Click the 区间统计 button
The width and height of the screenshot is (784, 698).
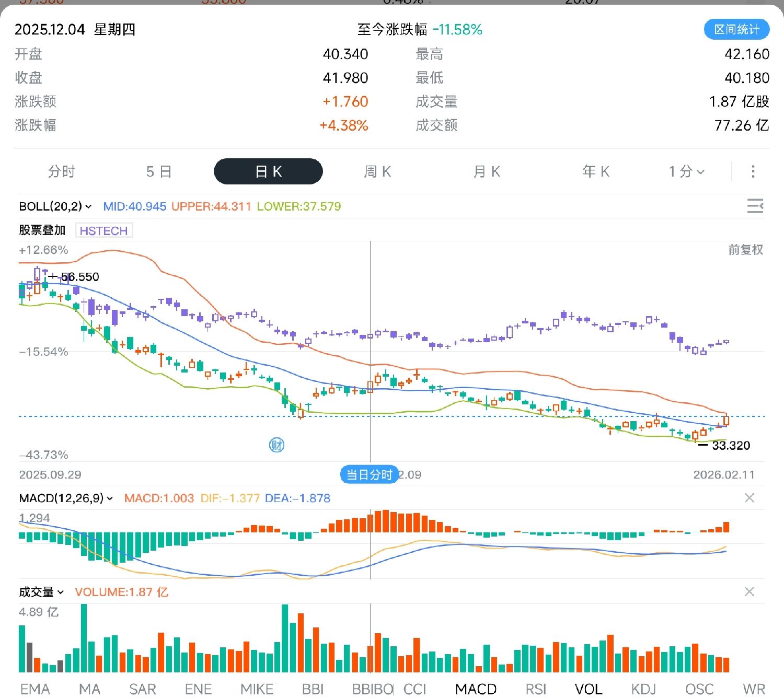736,29
